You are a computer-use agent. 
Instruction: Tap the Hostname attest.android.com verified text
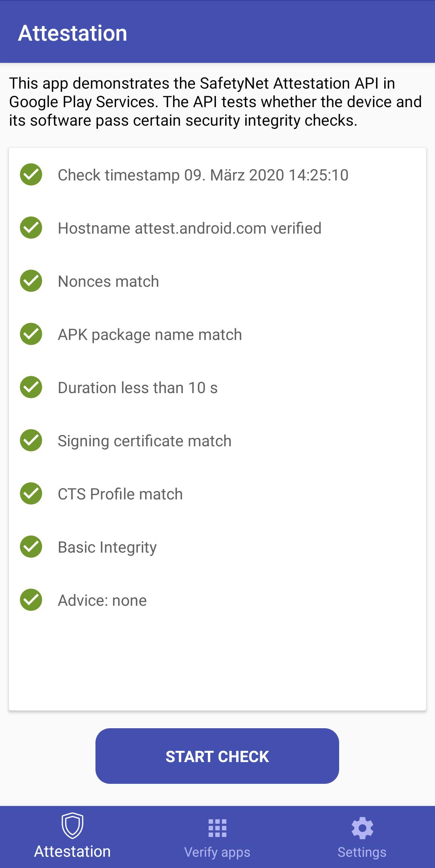(x=189, y=228)
